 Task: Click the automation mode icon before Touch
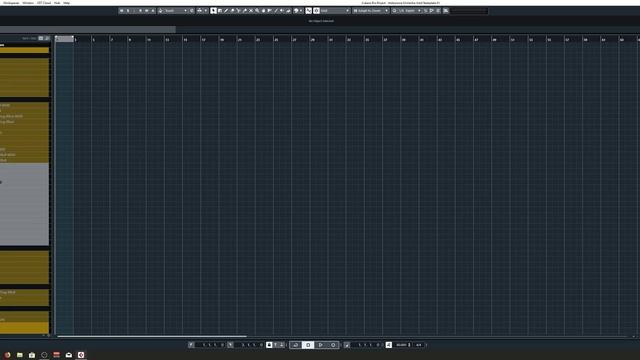coord(160,11)
